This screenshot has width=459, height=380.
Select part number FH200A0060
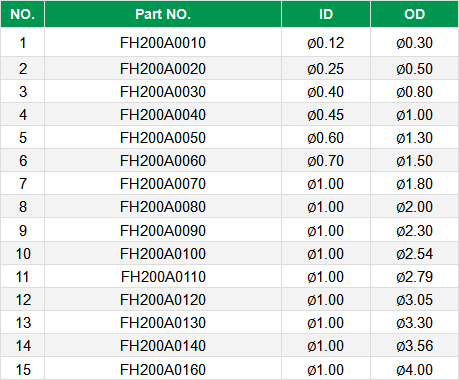pyautogui.click(x=163, y=161)
